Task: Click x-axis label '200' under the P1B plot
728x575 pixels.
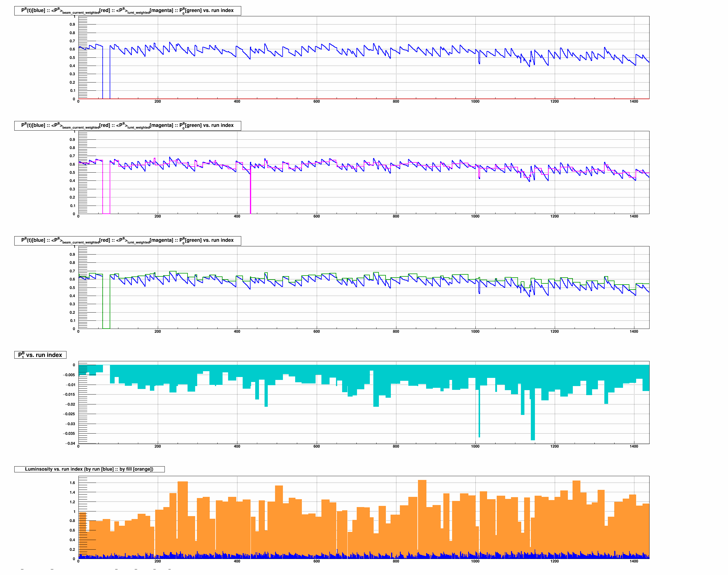Action: click(157, 446)
